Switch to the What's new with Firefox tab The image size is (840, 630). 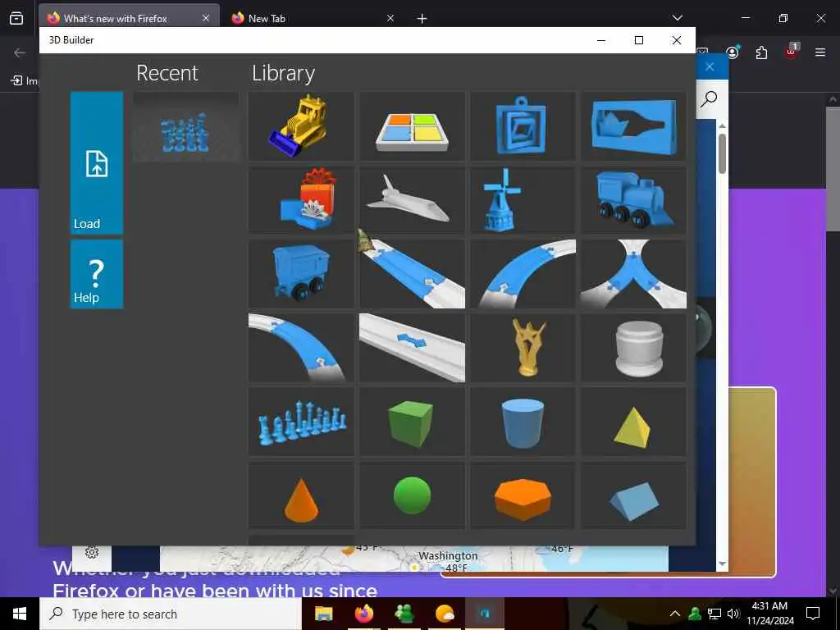pos(115,18)
